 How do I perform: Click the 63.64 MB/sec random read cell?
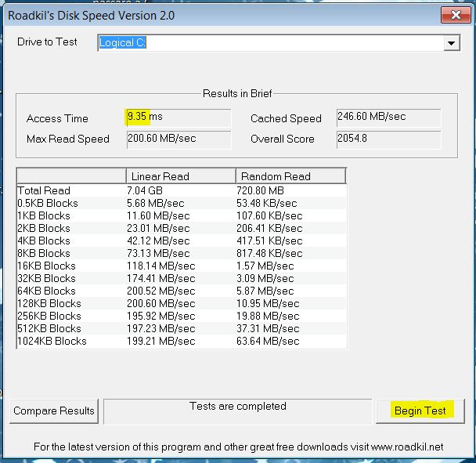click(x=268, y=341)
